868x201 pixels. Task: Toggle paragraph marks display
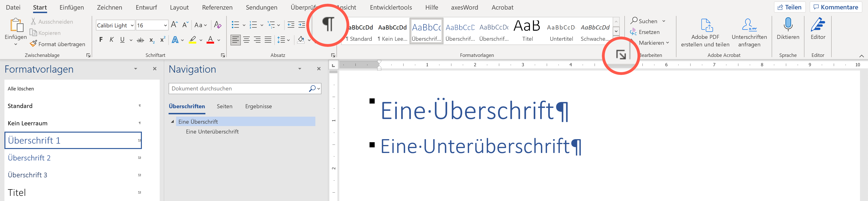[328, 24]
